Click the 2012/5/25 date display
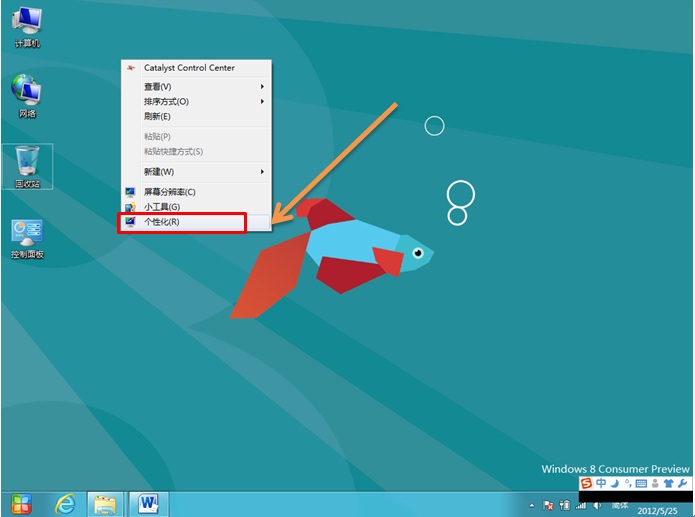This screenshot has width=695, height=517. 657,511
